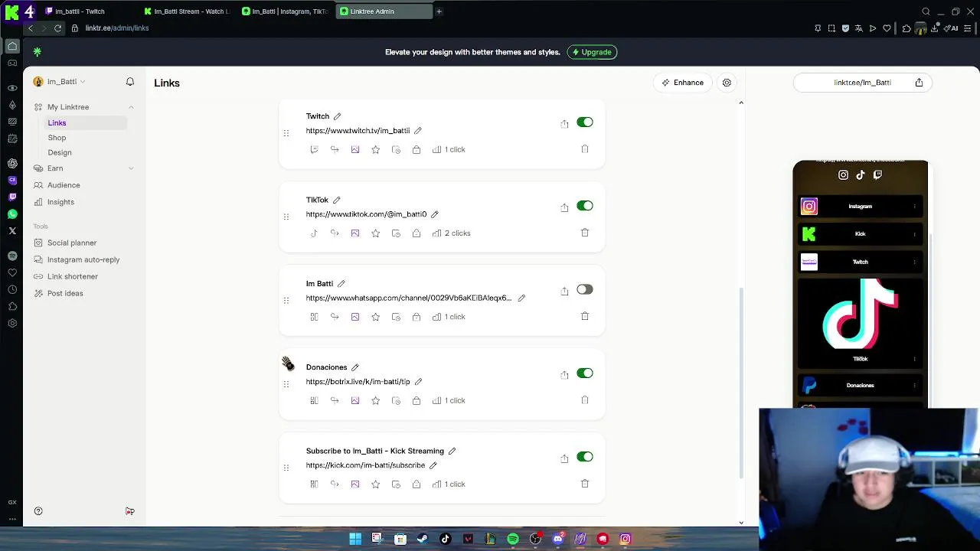
Task: Open thumbnail settings for Twitch link
Action: (x=355, y=149)
